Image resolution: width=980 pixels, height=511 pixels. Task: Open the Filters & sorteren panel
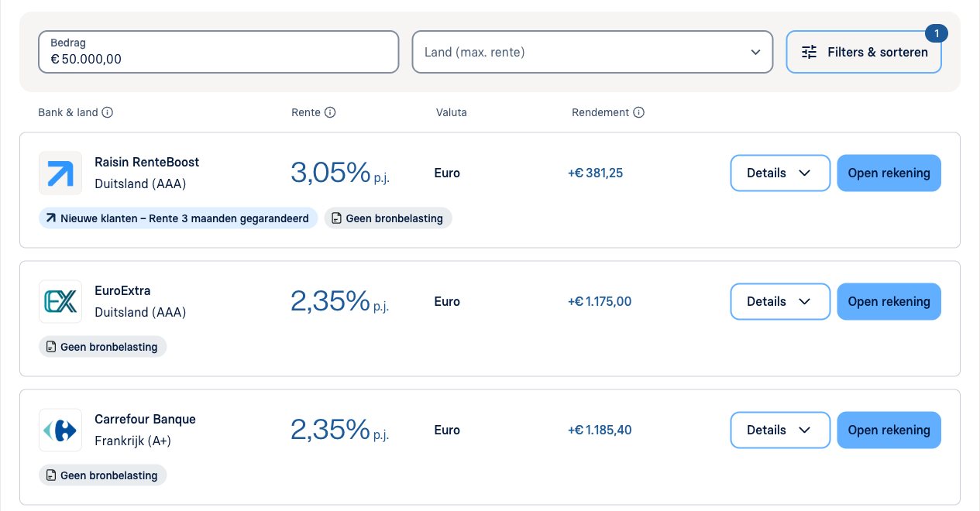pyautogui.click(x=864, y=52)
